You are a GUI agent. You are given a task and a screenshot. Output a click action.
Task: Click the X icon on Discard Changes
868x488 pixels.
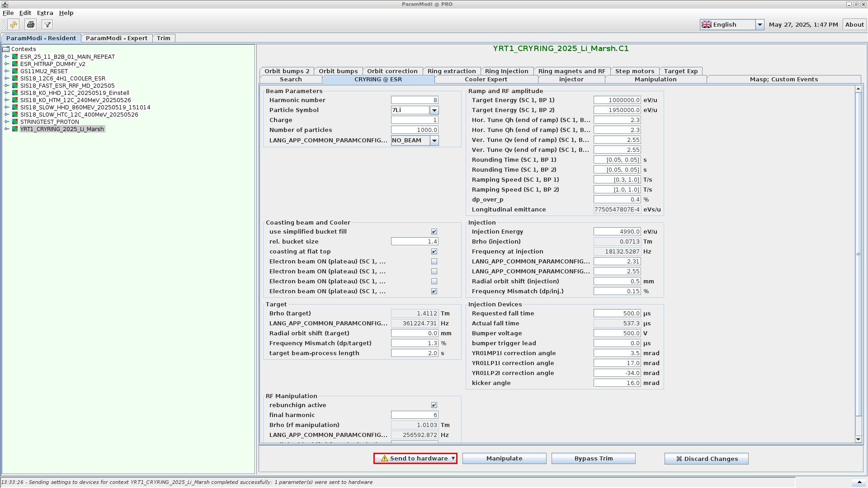[x=679, y=459]
